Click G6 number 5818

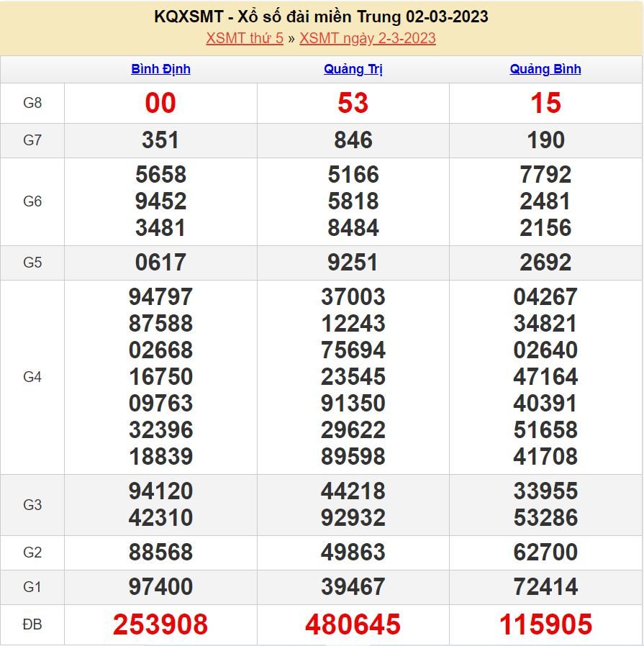pos(353,201)
